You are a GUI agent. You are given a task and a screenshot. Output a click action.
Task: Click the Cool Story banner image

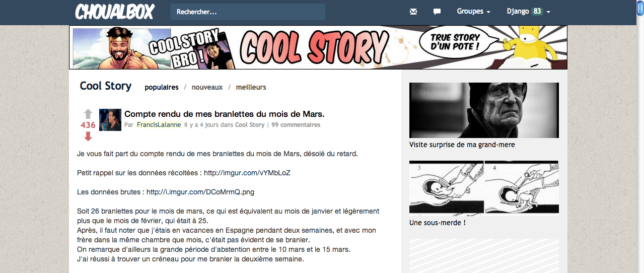[318, 47]
